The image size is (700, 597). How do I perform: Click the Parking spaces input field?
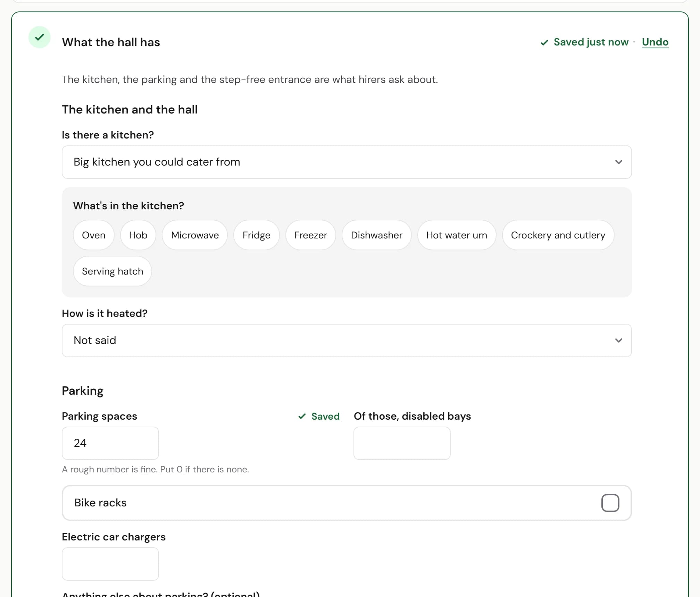110,443
